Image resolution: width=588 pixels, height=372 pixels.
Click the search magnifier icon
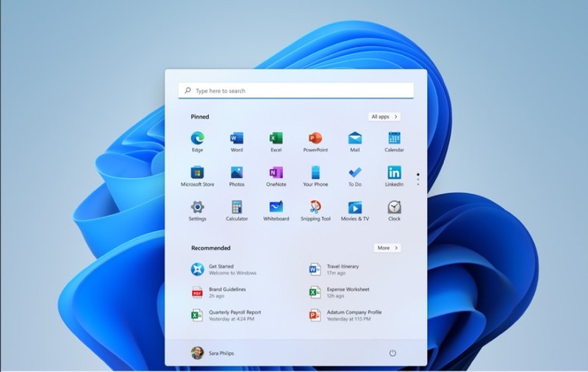pyautogui.click(x=188, y=90)
